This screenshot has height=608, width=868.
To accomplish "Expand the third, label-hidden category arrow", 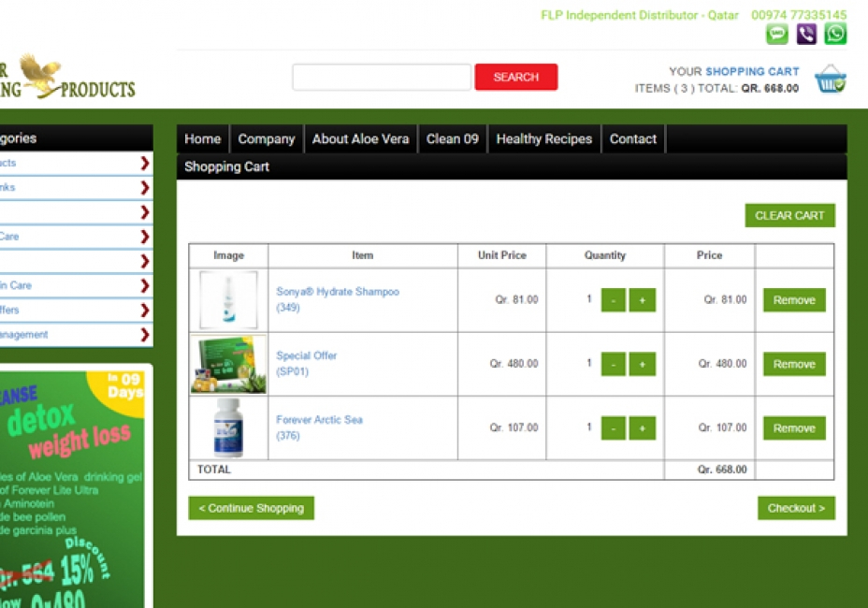I will click(145, 212).
